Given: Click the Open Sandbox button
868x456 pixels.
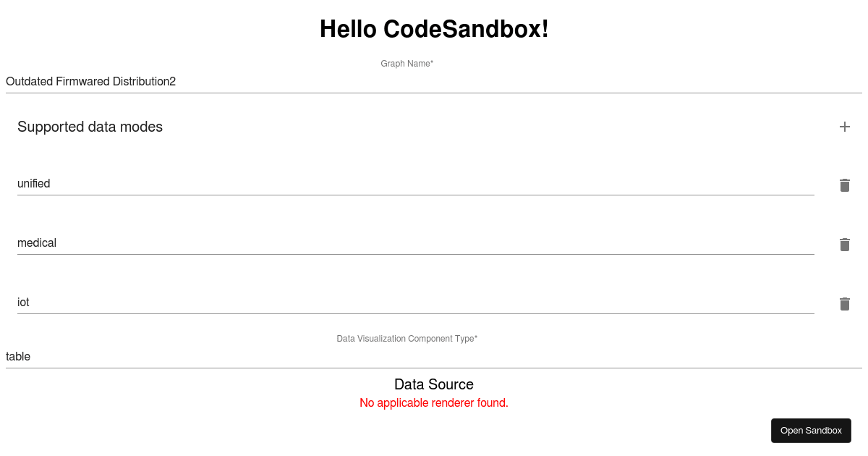Looking at the screenshot, I should tap(811, 430).
